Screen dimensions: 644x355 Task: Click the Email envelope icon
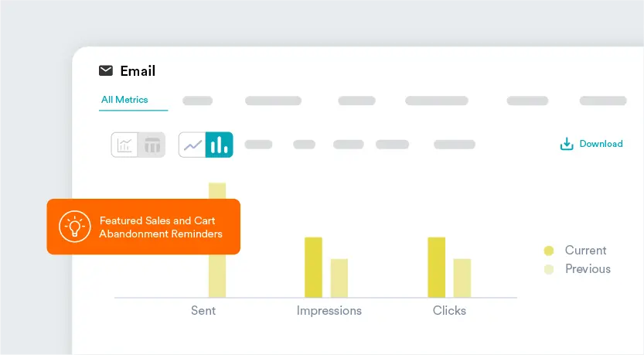106,70
